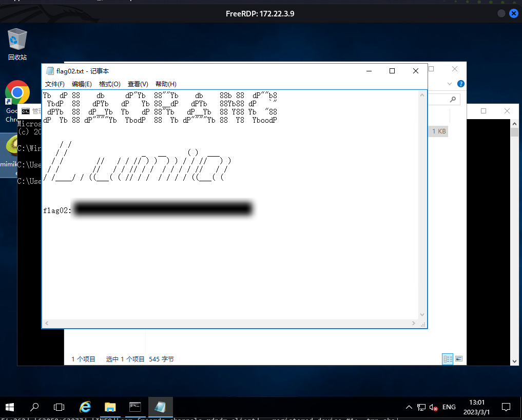This screenshot has height=420, width=522.
Task: Close the flag02.txt Notepad window
Action: [415, 71]
